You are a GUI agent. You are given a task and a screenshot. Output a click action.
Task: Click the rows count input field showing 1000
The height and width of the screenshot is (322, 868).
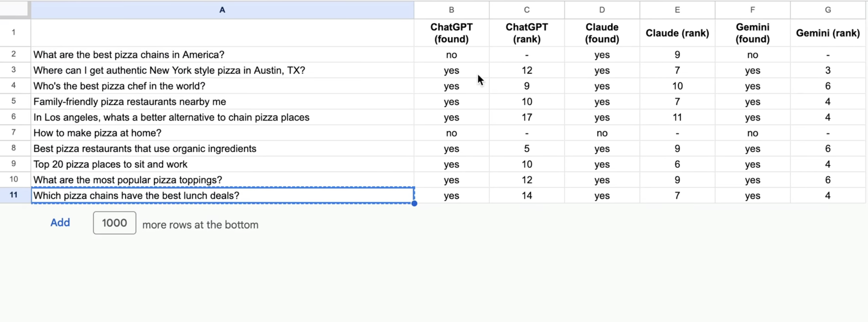point(114,223)
